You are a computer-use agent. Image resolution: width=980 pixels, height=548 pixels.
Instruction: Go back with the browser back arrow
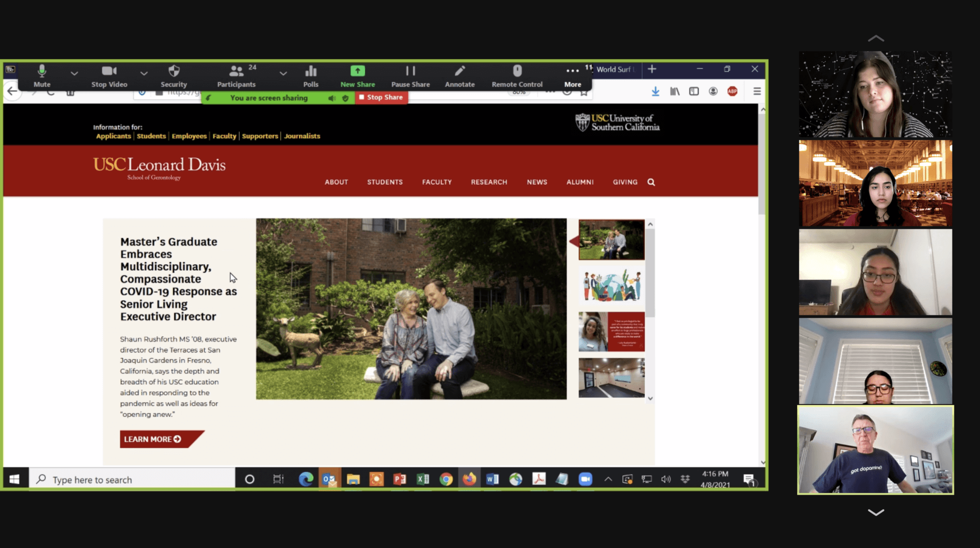[12, 91]
